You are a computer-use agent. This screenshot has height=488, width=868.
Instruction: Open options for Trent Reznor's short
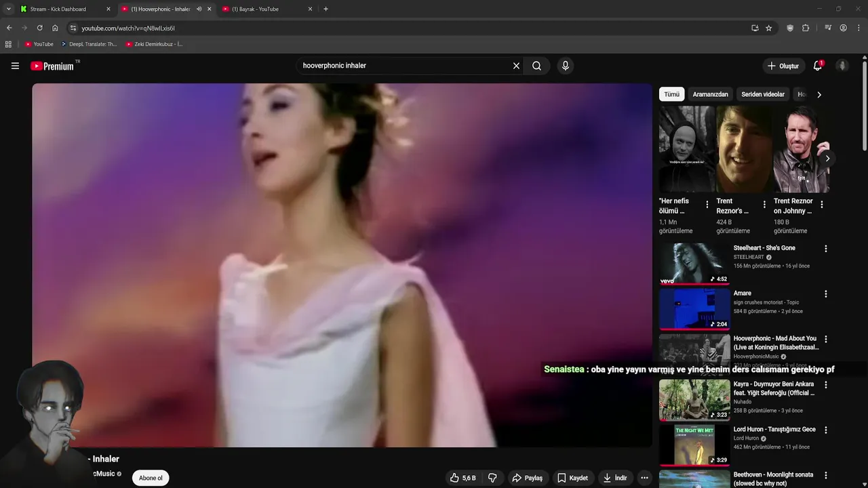(x=764, y=204)
